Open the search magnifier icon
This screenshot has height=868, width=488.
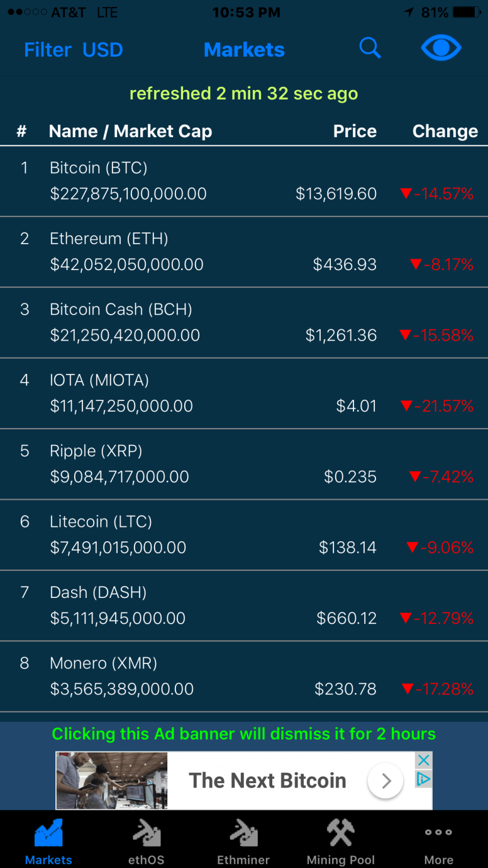point(370,48)
